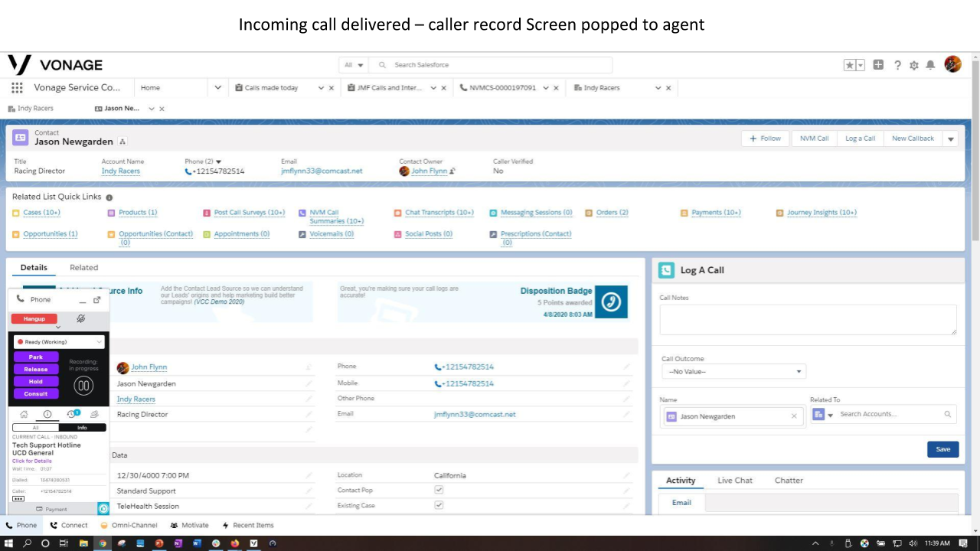Viewport: 980px width, 551px height.
Task: Edit the Email field pencil icon
Action: 627,414
